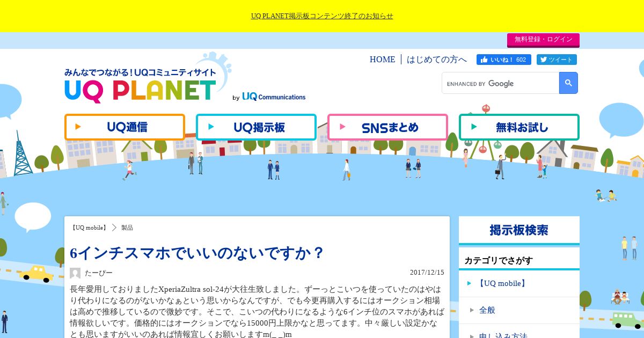Click the 【UQ mobile】 breadcrumb link
This screenshot has width=644, height=338.
pyautogui.click(x=89, y=227)
